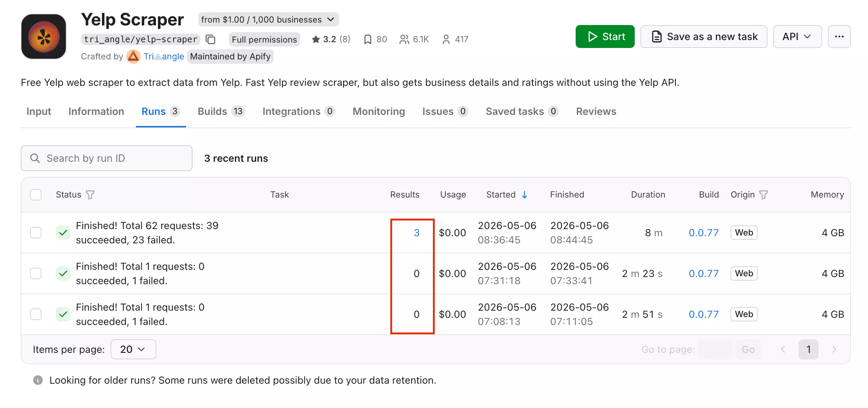Click the info icon beside older runs note

coord(38,380)
